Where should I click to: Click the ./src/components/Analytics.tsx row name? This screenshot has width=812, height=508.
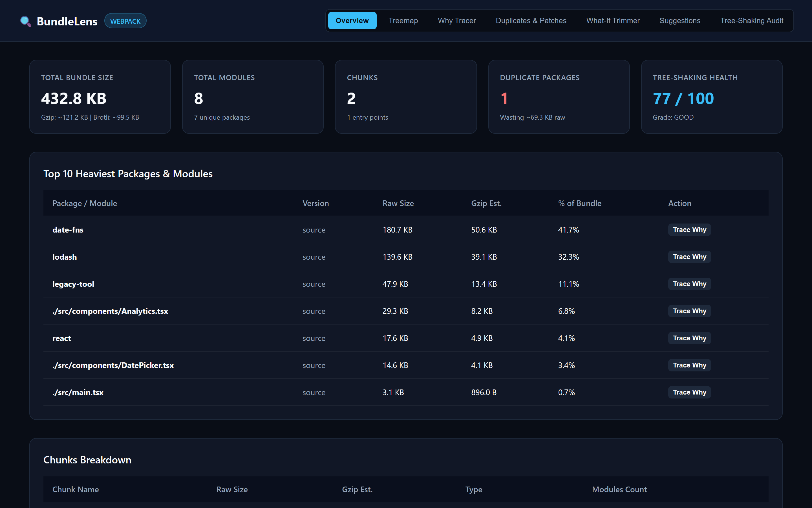[x=110, y=311]
